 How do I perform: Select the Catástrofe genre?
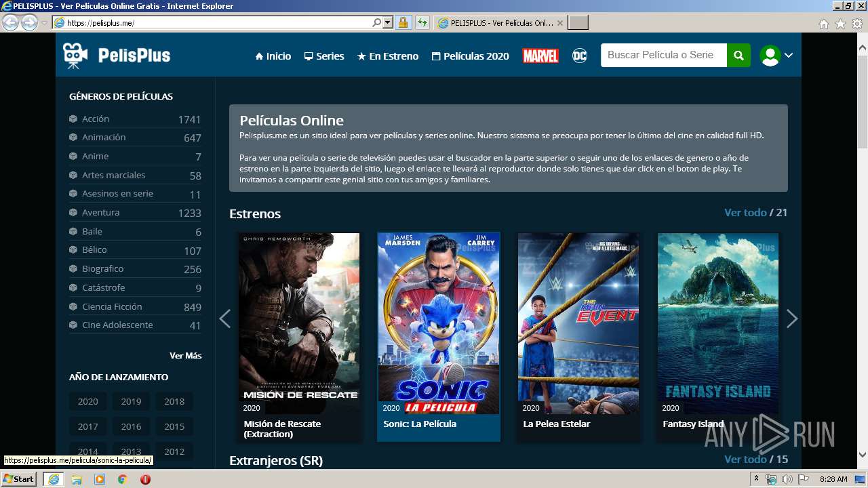pyautogui.click(x=135, y=287)
